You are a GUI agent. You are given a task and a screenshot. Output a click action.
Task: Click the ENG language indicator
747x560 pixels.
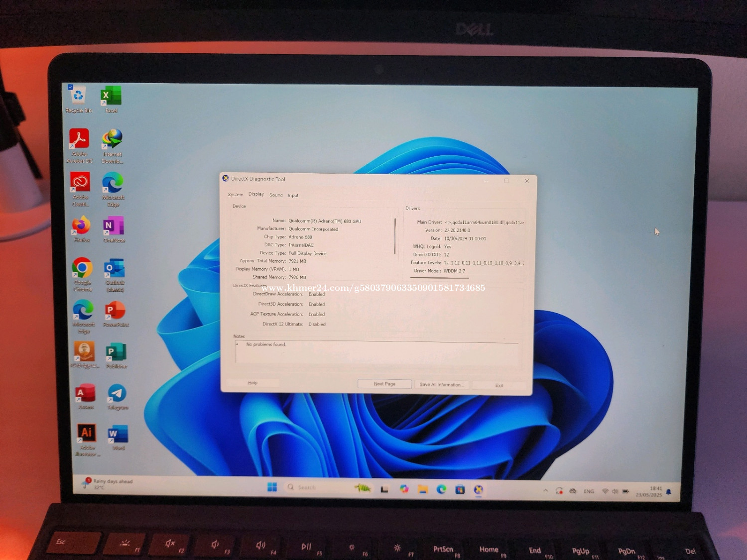589,491
